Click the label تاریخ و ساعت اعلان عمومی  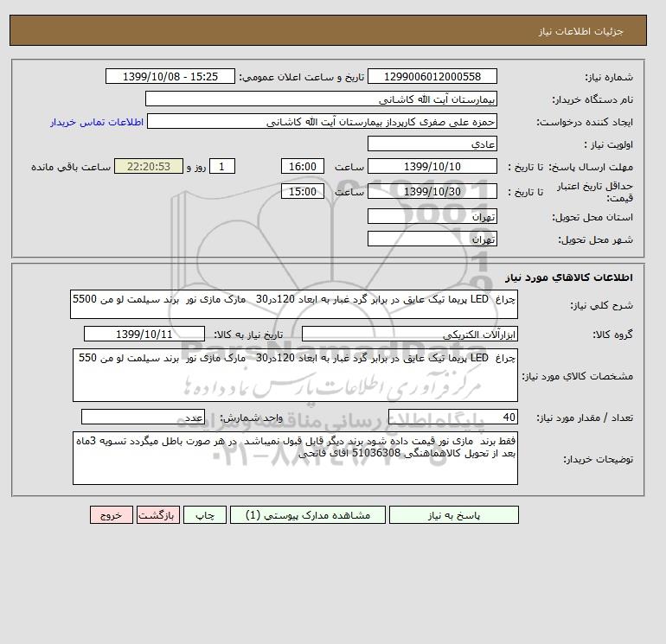302,77
